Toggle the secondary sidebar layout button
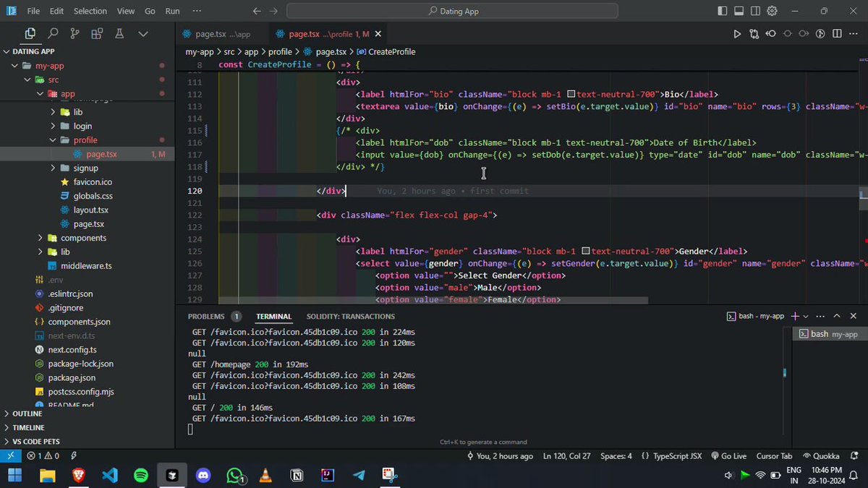868x488 pixels. [x=755, y=11]
